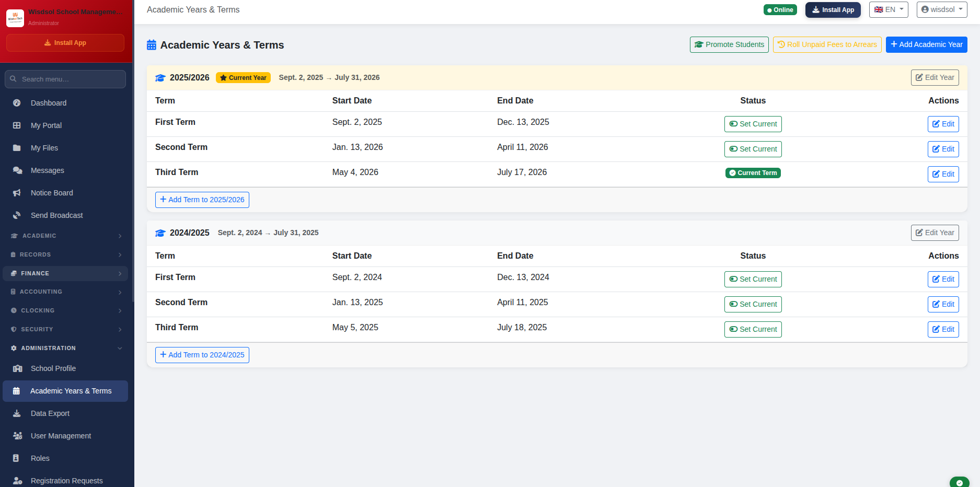Click the calendar icon beside page heading

tap(152, 45)
